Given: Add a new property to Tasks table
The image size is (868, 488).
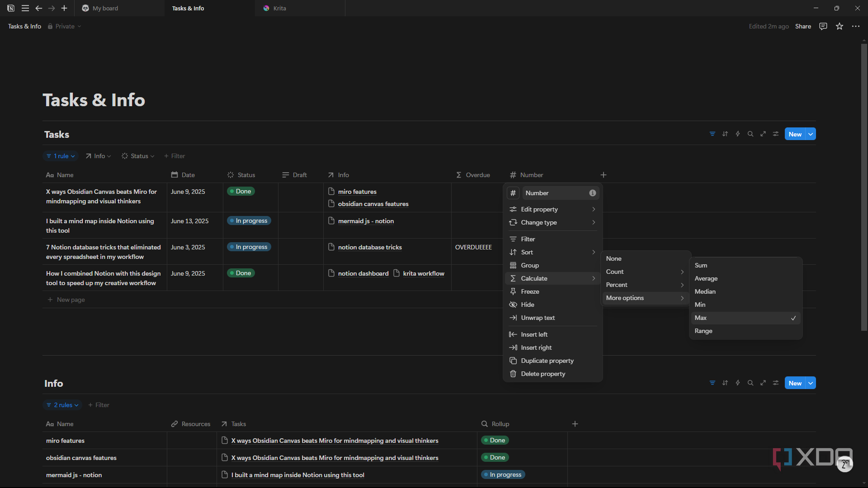Looking at the screenshot, I should (604, 175).
